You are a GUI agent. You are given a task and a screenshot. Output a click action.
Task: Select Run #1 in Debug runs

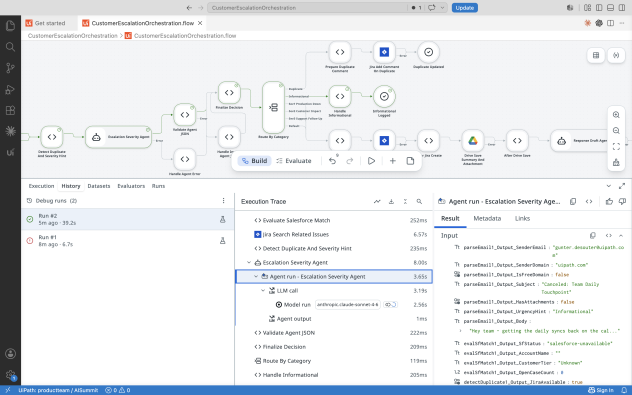coord(127,241)
